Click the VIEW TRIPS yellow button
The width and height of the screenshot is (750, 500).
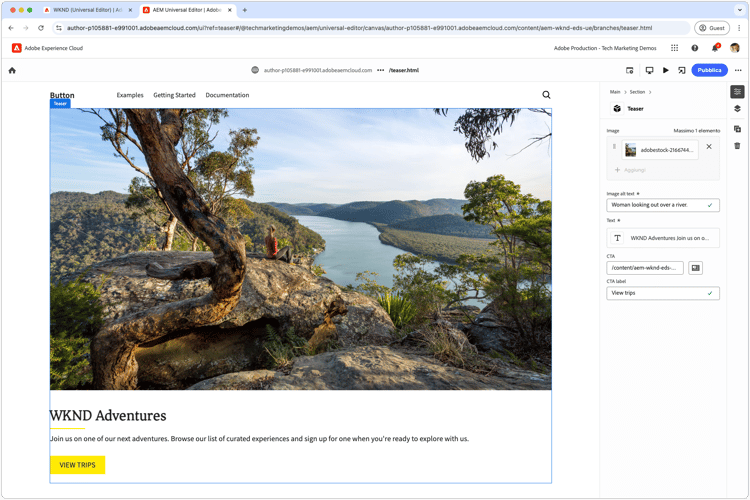coord(77,465)
